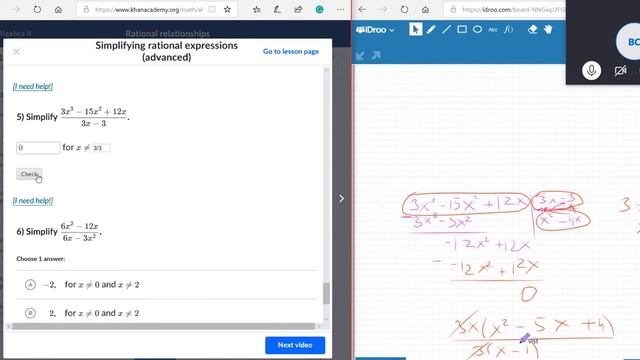Screen dimensions: 640x360
Task: Mute microphone in call overlay
Action: click(x=591, y=71)
